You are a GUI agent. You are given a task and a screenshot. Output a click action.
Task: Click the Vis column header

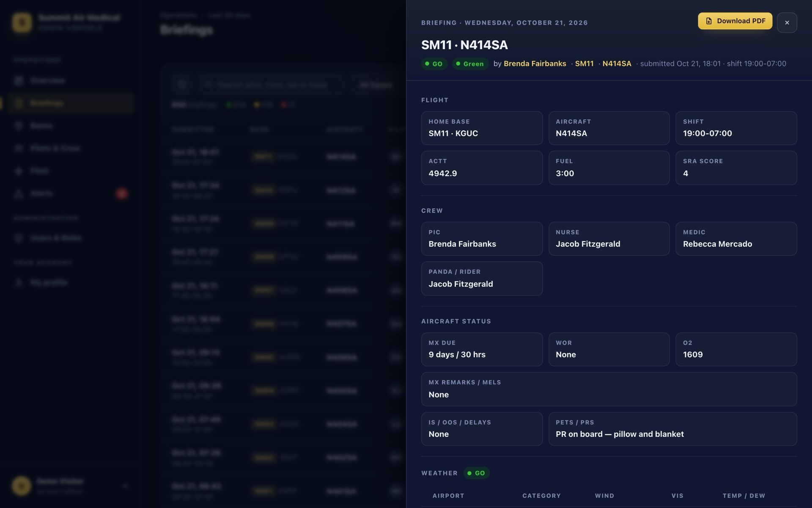coord(677,496)
